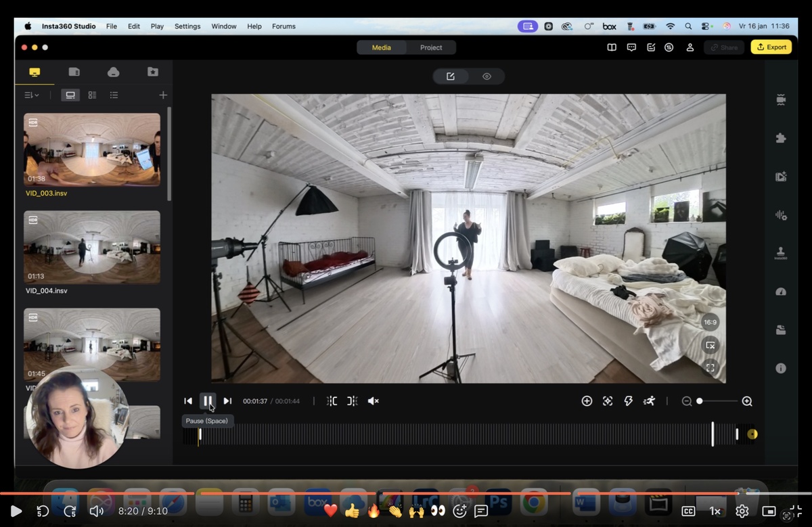Switch to detailed grid list view
Image resolution: width=812 pixels, height=527 pixels.
point(93,95)
